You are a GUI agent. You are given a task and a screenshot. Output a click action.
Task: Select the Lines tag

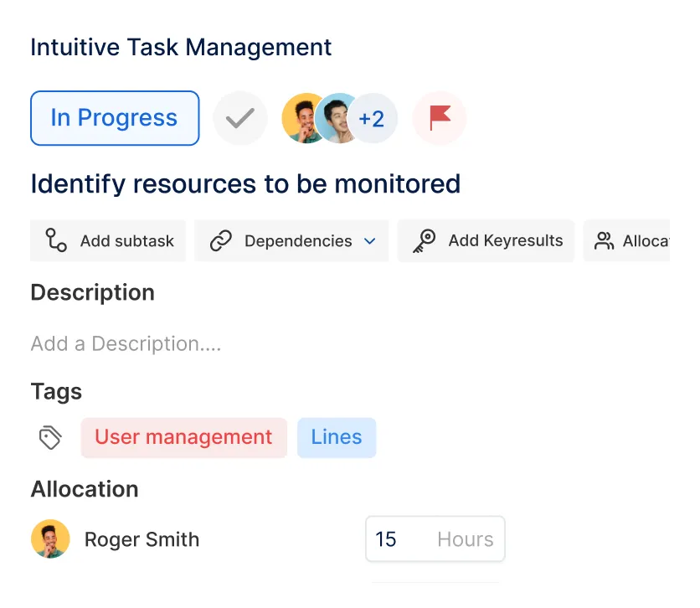tap(336, 436)
